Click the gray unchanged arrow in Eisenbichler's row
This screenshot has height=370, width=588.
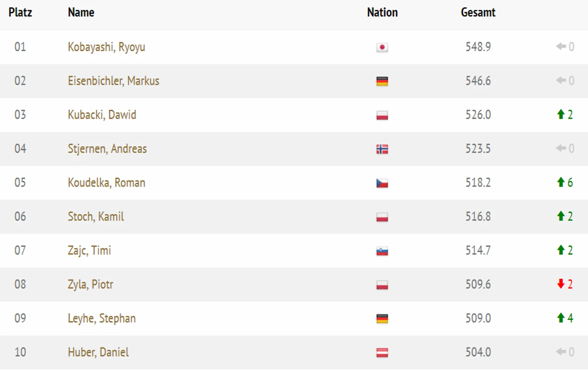point(561,81)
